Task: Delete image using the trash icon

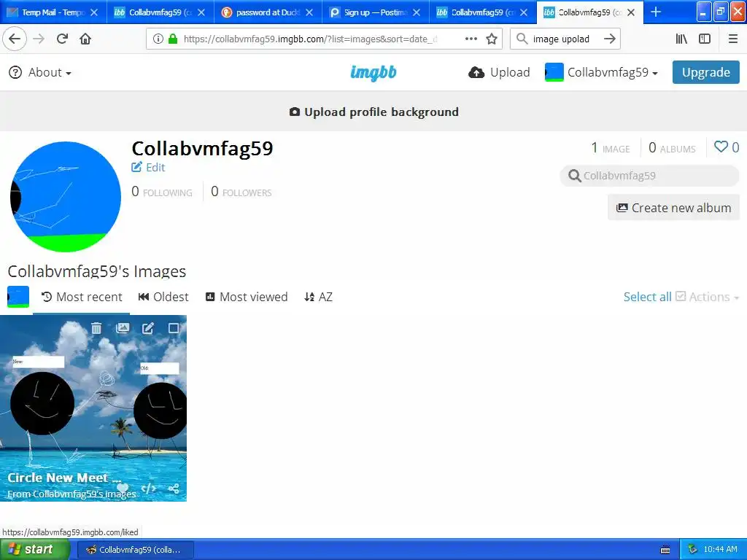Action: click(96, 328)
